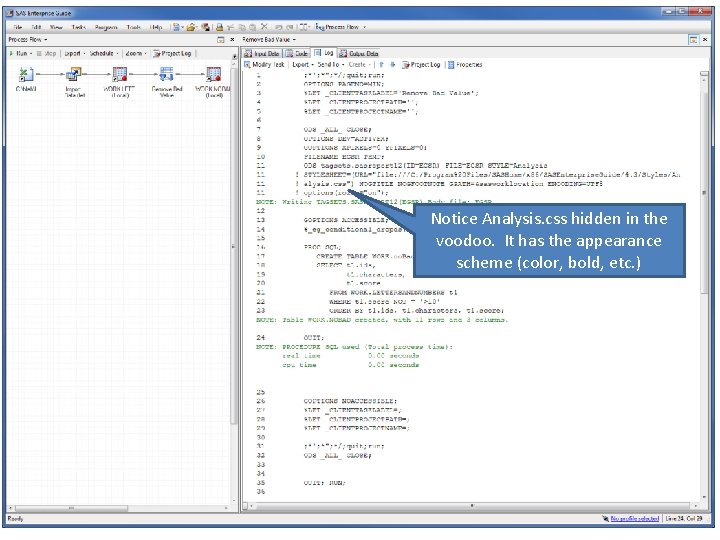Open Project Log in the Remove Bad Value pane
Viewport: 720px width, 540px height.
click(421, 65)
